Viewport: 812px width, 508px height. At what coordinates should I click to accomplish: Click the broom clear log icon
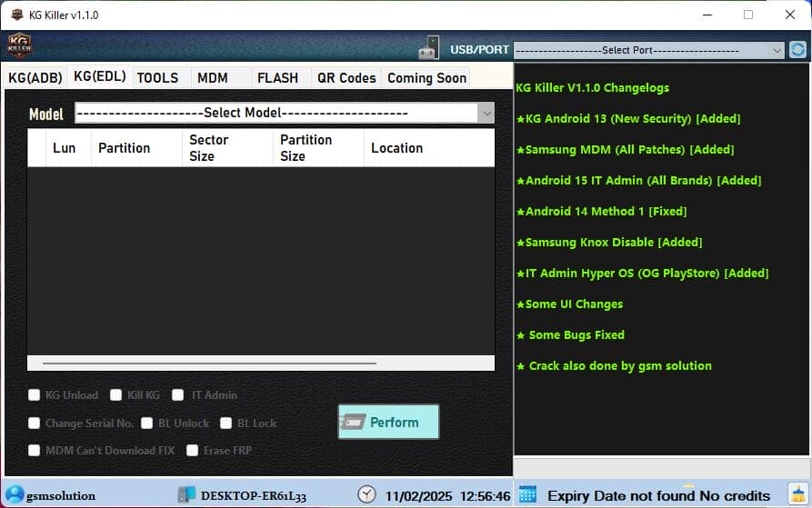point(797,494)
